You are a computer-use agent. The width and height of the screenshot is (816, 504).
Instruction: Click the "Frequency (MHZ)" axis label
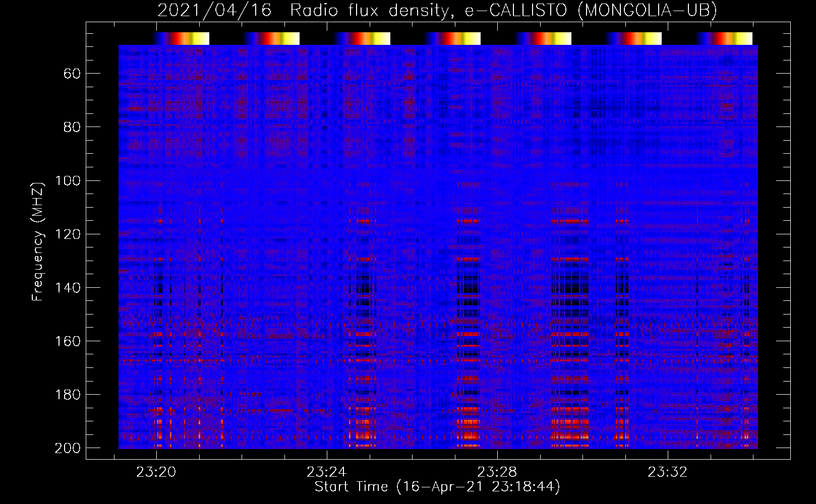coord(38,241)
